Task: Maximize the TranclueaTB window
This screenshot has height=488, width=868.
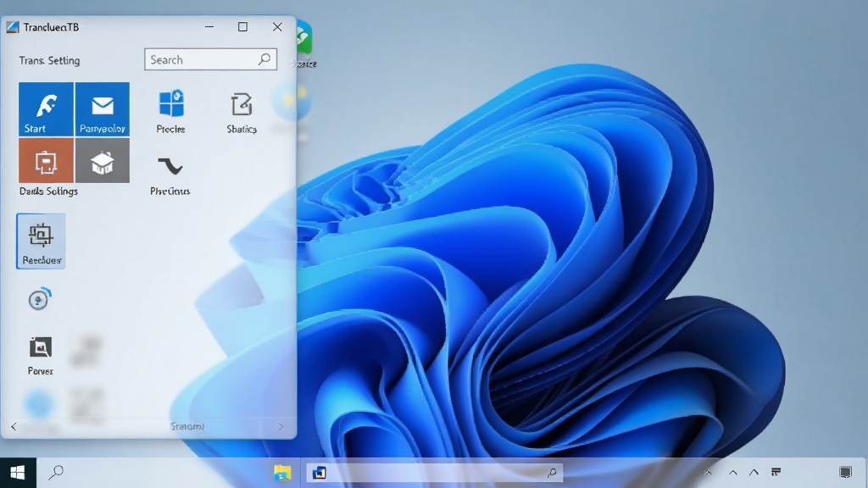Action: click(x=242, y=26)
